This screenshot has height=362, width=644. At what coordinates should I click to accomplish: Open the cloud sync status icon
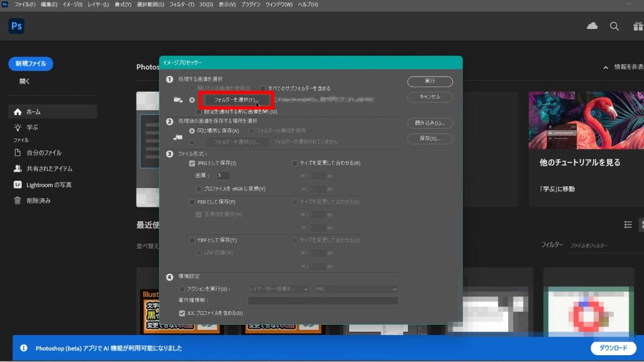pyautogui.click(x=592, y=26)
